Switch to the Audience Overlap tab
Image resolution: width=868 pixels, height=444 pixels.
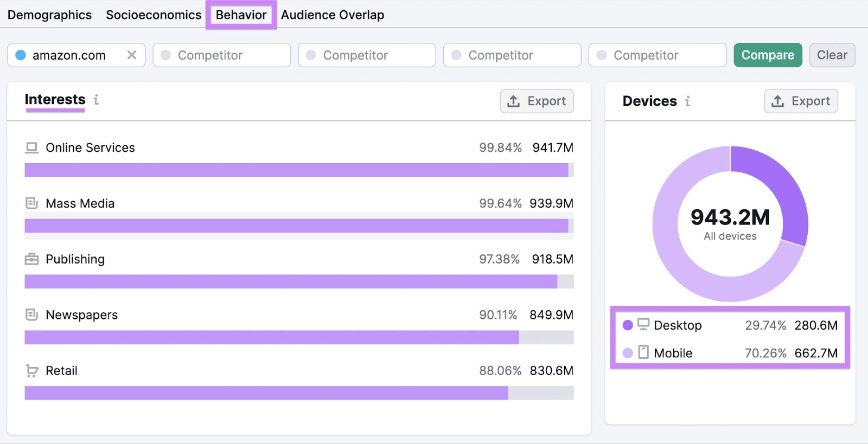point(332,15)
